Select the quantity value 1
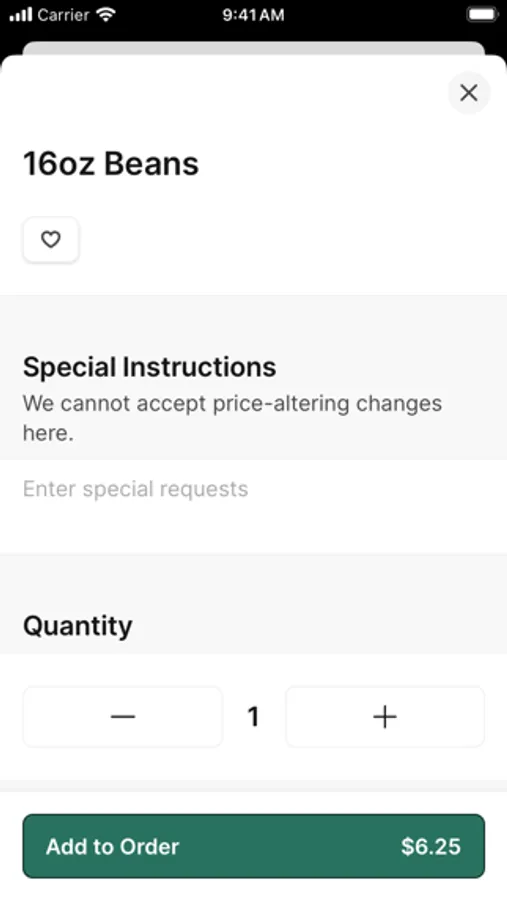Viewport: 507px width, 900px height. [253, 716]
